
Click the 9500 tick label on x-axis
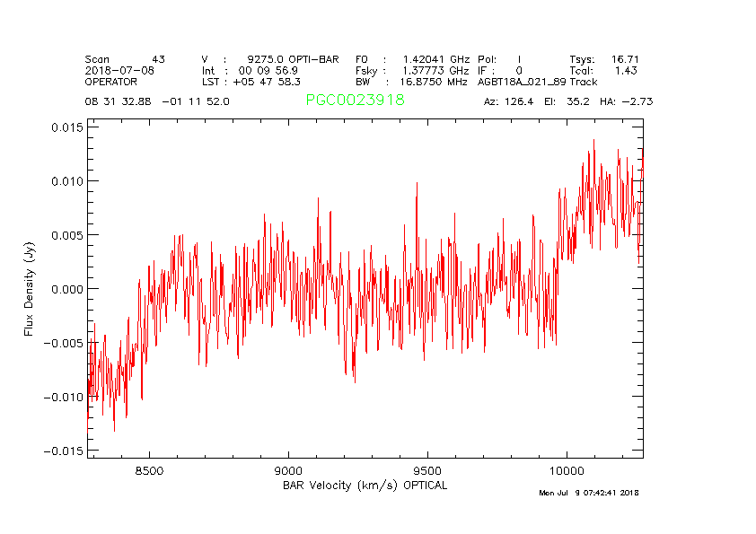pyautogui.click(x=427, y=469)
